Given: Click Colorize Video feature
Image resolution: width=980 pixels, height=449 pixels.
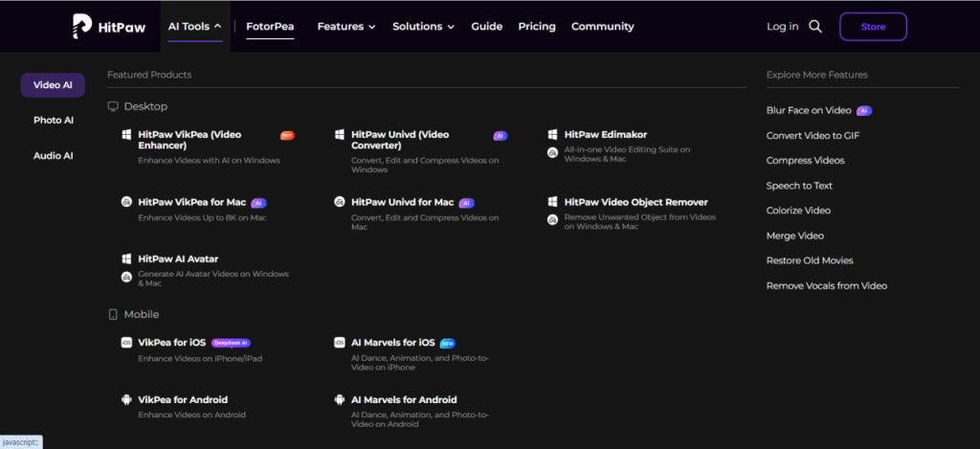Looking at the screenshot, I should click(x=798, y=211).
